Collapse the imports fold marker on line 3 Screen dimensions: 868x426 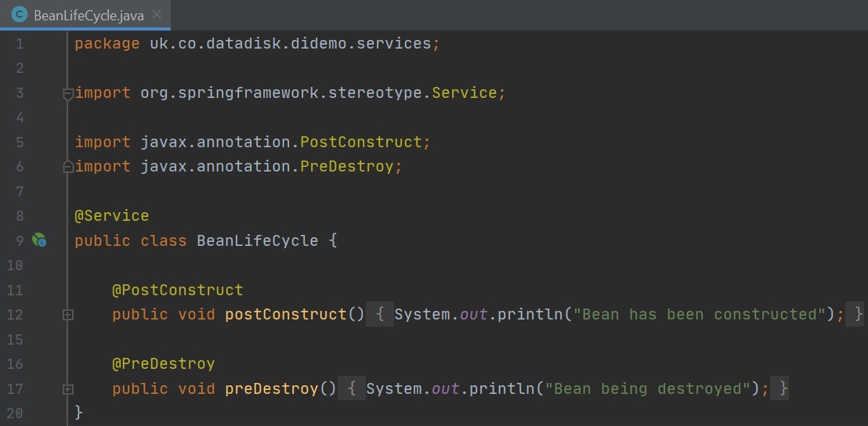click(x=68, y=93)
